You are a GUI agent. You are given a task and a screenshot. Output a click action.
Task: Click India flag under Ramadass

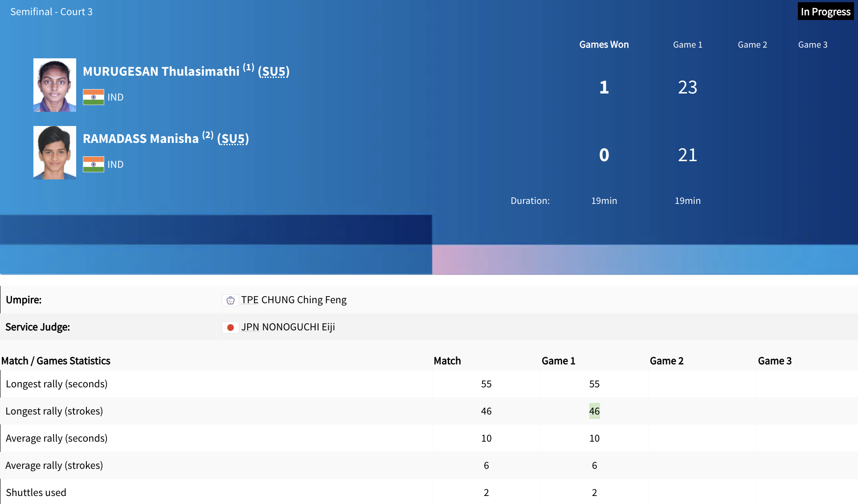click(x=94, y=164)
